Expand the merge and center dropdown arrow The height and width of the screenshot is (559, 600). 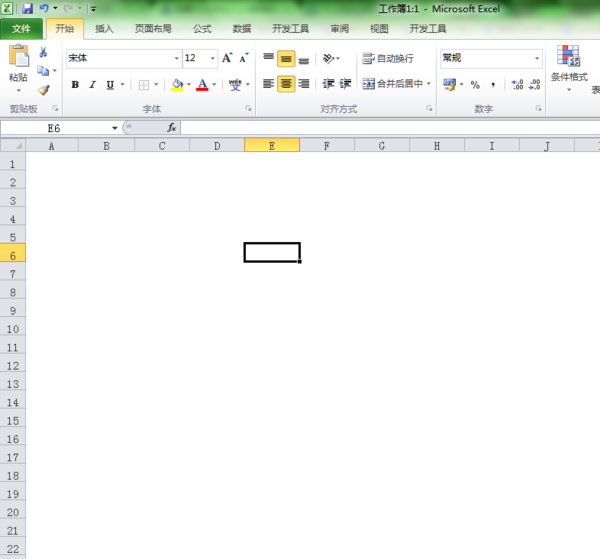pos(429,83)
